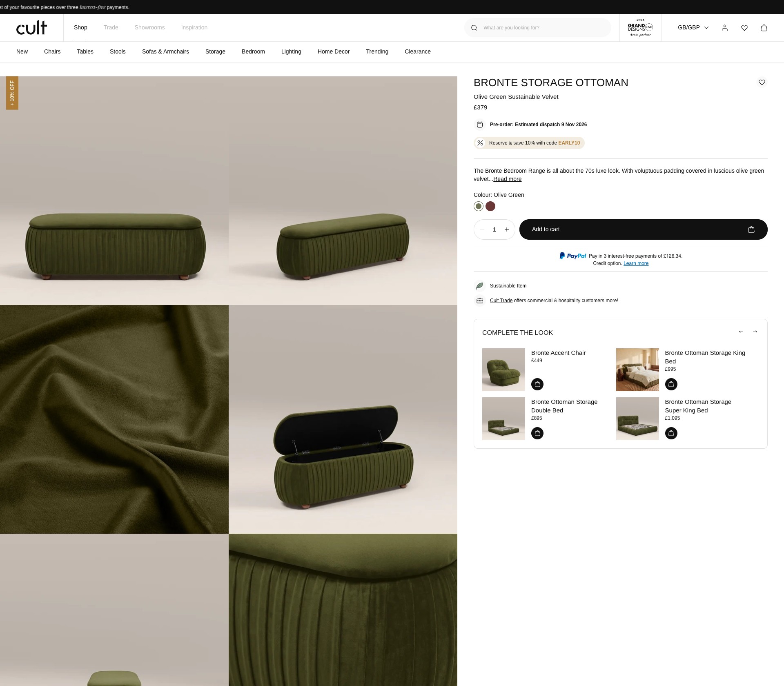This screenshot has width=784, height=686.
Task: Open the Bedroom category
Action: tap(253, 51)
